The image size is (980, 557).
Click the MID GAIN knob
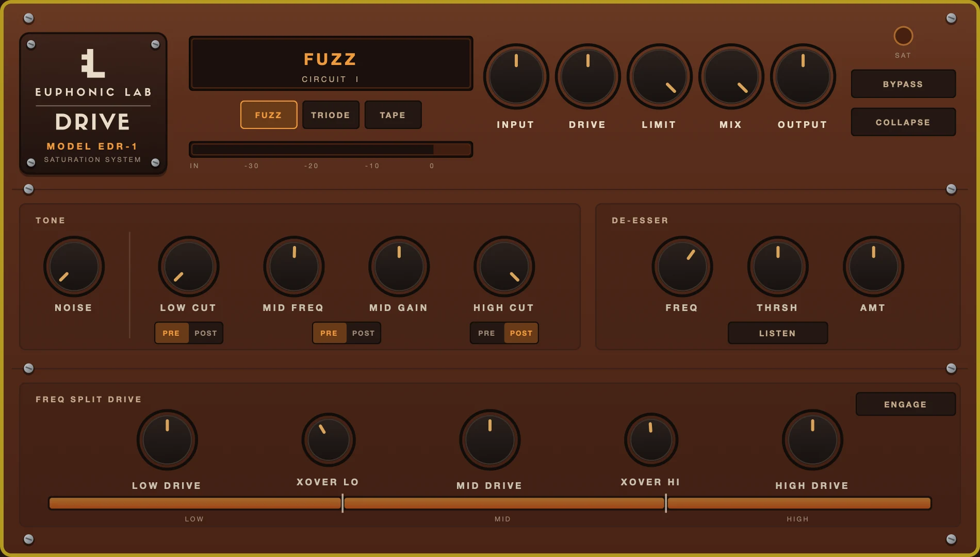click(399, 267)
